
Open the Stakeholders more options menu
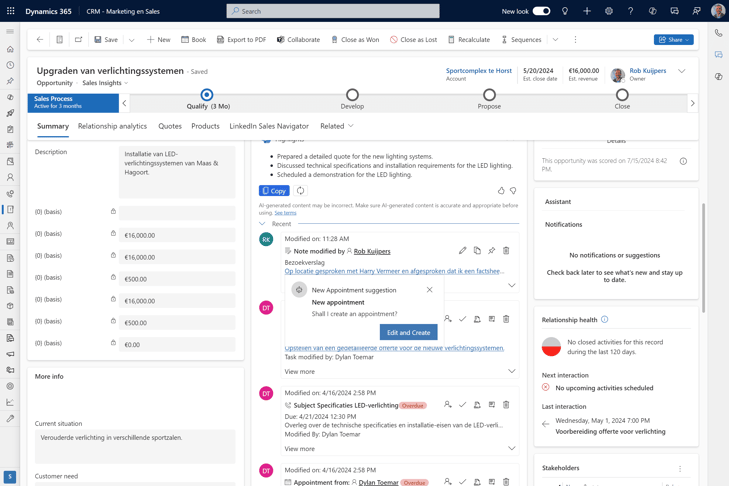point(680,469)
